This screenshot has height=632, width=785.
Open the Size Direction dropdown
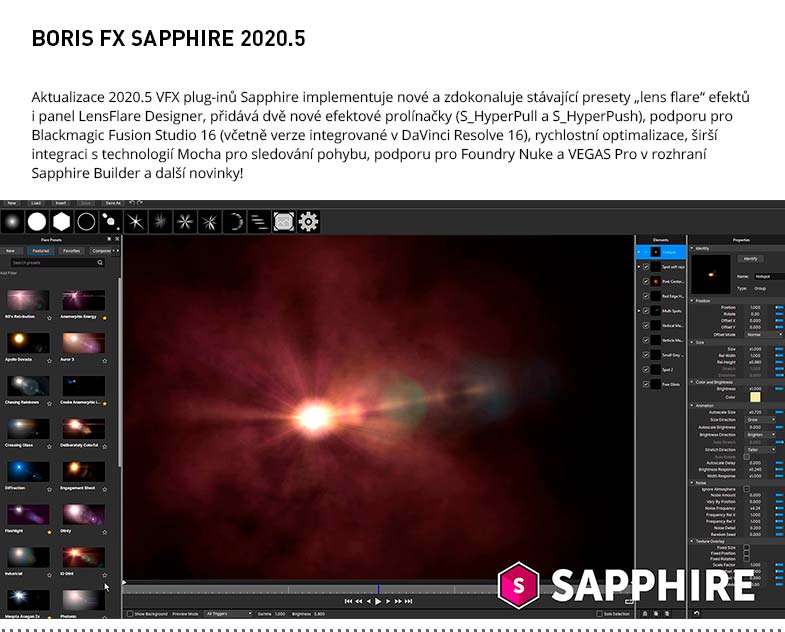click(760, 420)
